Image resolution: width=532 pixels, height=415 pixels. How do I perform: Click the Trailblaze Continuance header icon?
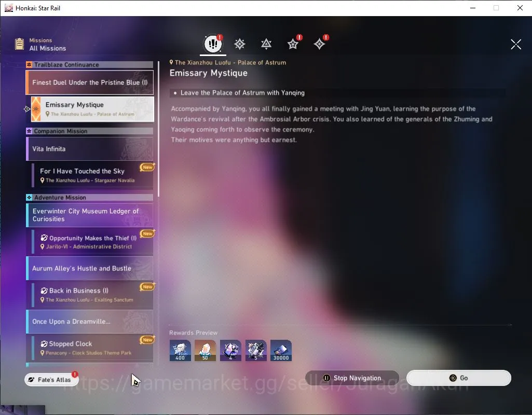(29, 64)
